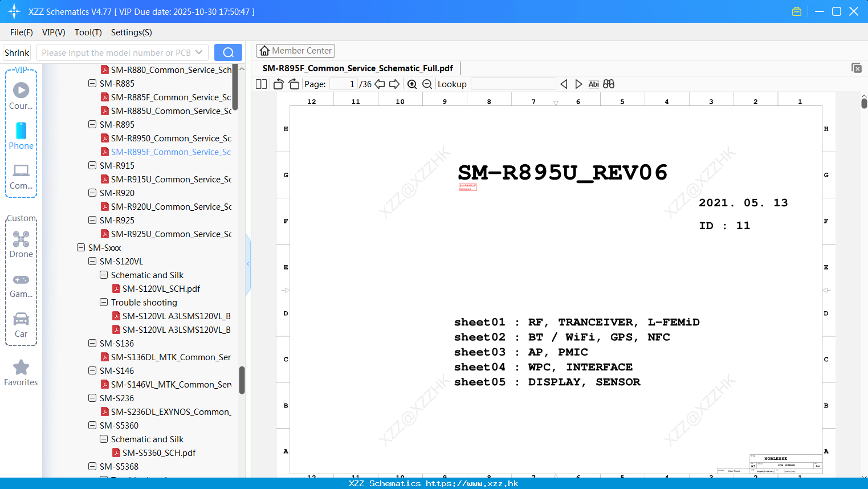Image resolution: width=868 pixels, height=489 pixels.
Task: Zoom out of the schematic
Action: pyautogui.click(x=427, y=84)
